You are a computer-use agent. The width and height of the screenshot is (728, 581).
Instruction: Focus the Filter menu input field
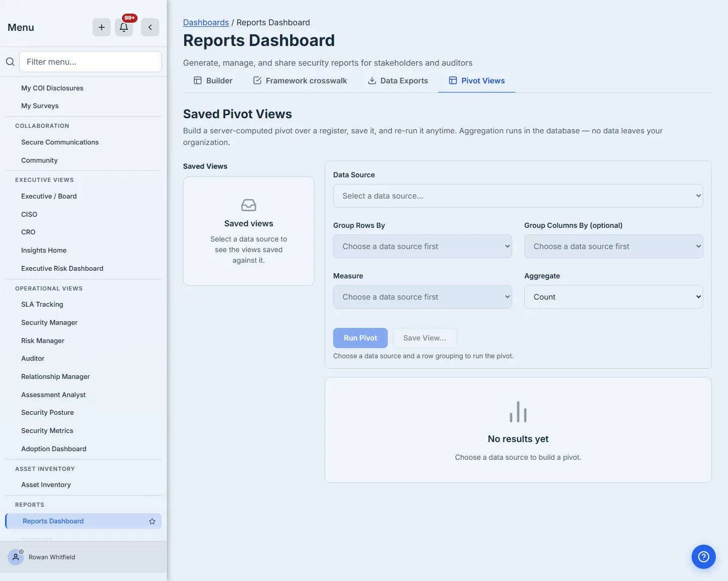[x=90, y=62]
